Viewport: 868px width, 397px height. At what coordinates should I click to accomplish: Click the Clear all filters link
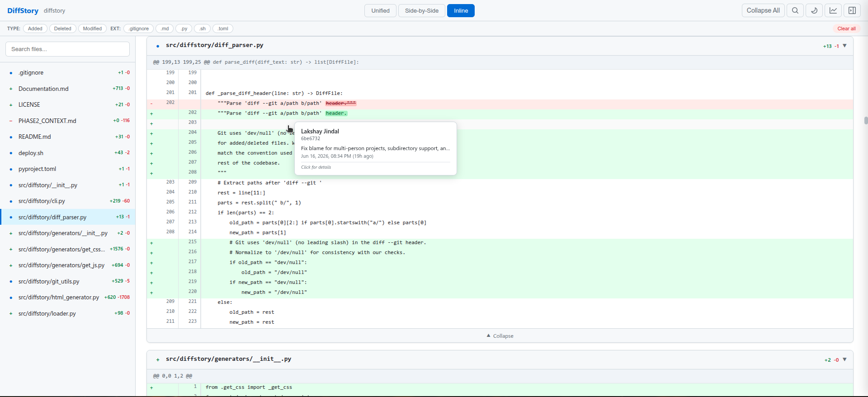(x=846, y=28)
